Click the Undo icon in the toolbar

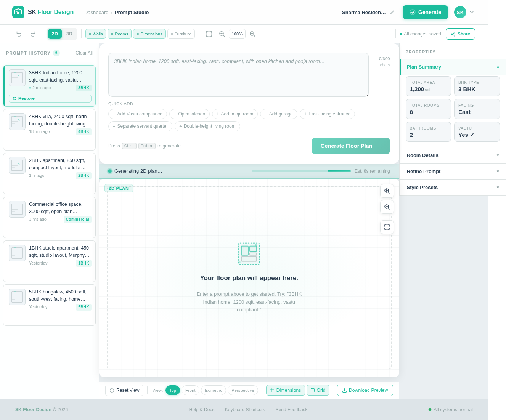click(x=19, y=34)
